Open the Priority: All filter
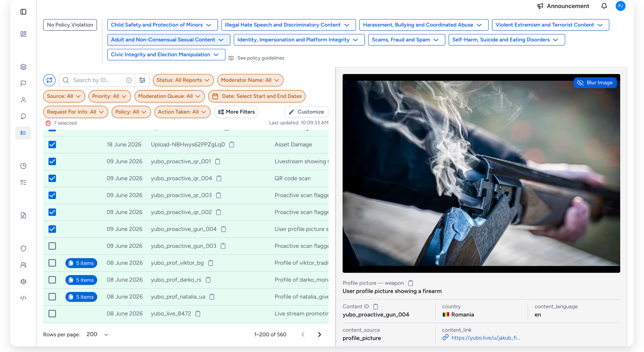644x352 pixels. click(109, 96)
